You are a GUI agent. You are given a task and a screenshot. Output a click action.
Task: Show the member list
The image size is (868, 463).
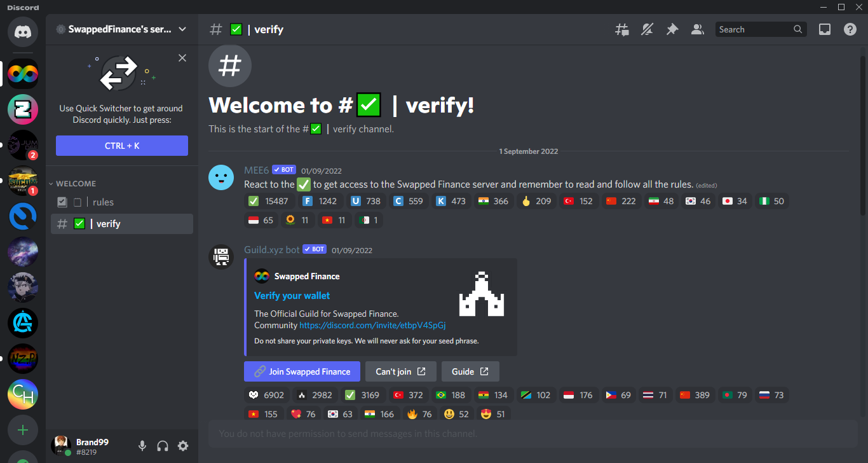(697, 29)
